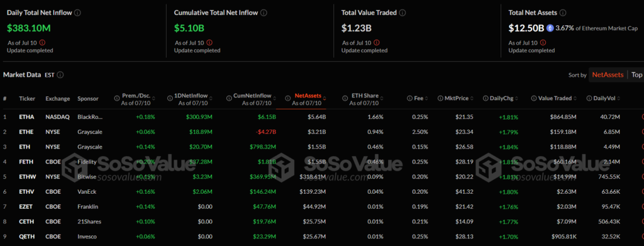
Task: Click info icon in NetAssets column header
Action: pyautogui.click(x=289, y=99)
